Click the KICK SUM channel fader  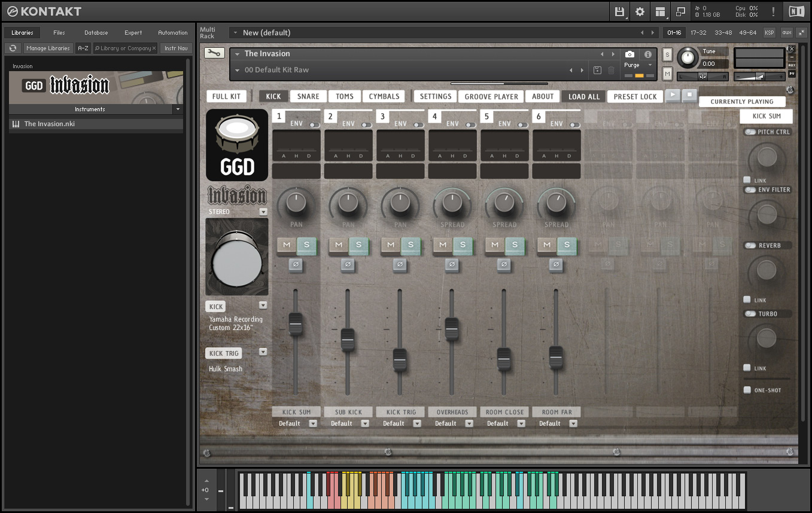coord(296,323)
